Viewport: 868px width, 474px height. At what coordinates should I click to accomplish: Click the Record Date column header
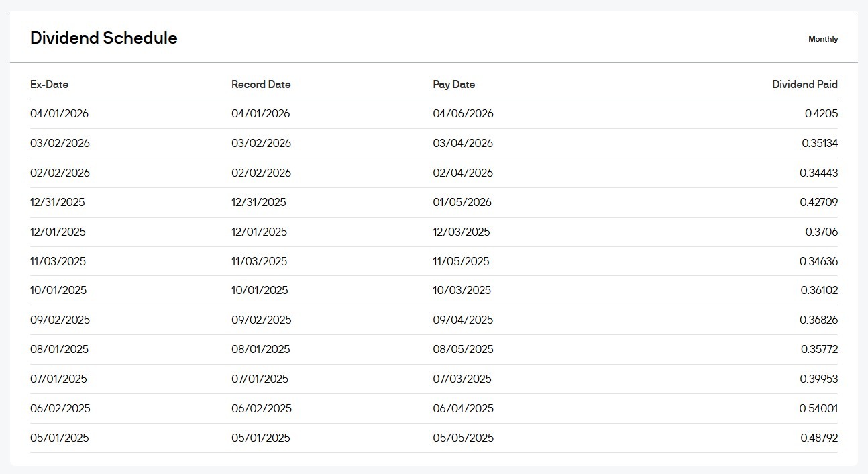[x=261, y=85]
